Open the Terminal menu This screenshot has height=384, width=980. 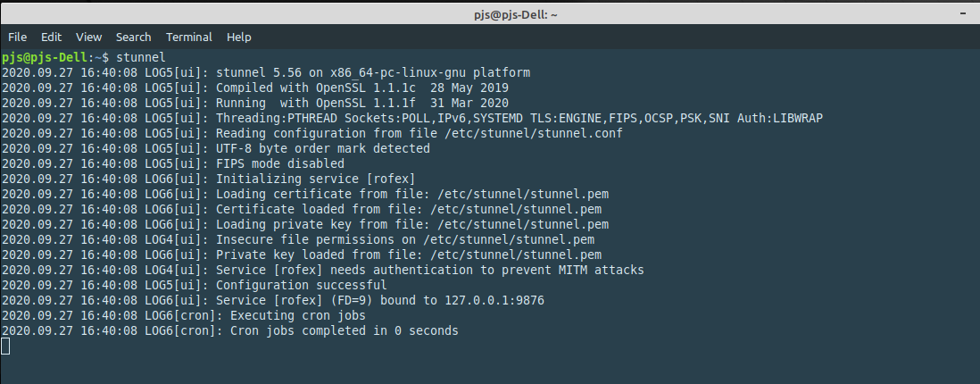(x=188, y=37)
